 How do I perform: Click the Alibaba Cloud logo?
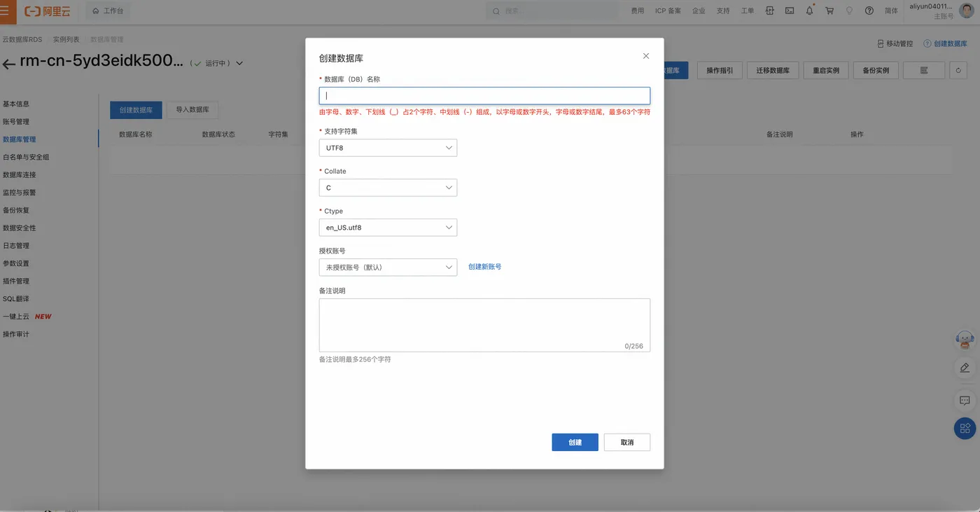[48, 11]
